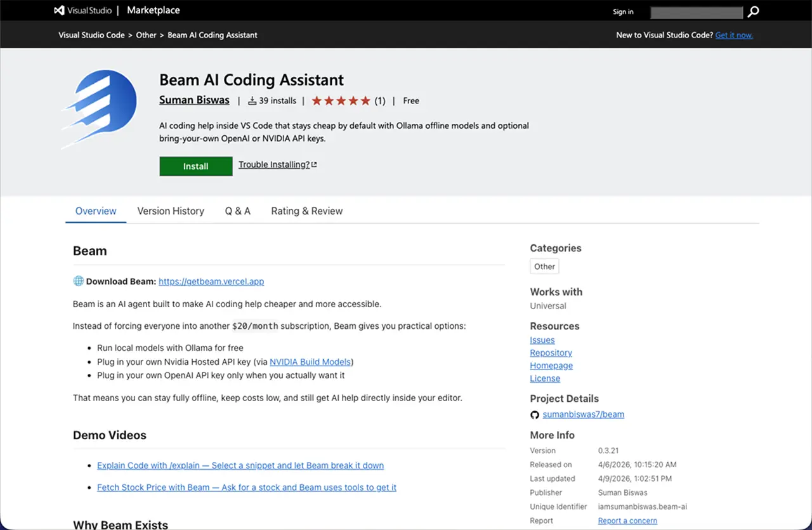Select the Other category tag
Viewport: 812px width, 530px height.
pos(544,267)
